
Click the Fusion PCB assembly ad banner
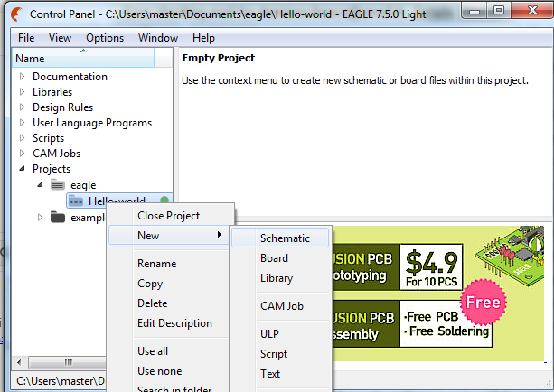[411, 324]
